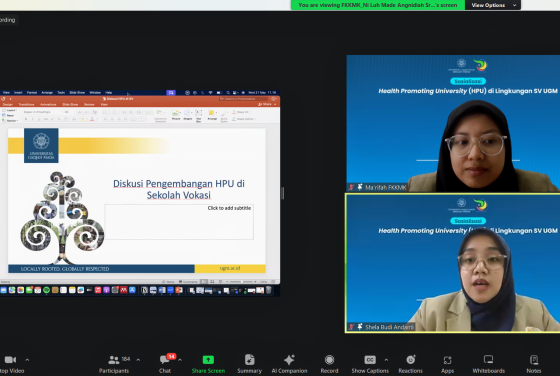Open the Window menu in the Mac menu bar
The width and height of the screenshot is (560, 376).
(95, 92)
